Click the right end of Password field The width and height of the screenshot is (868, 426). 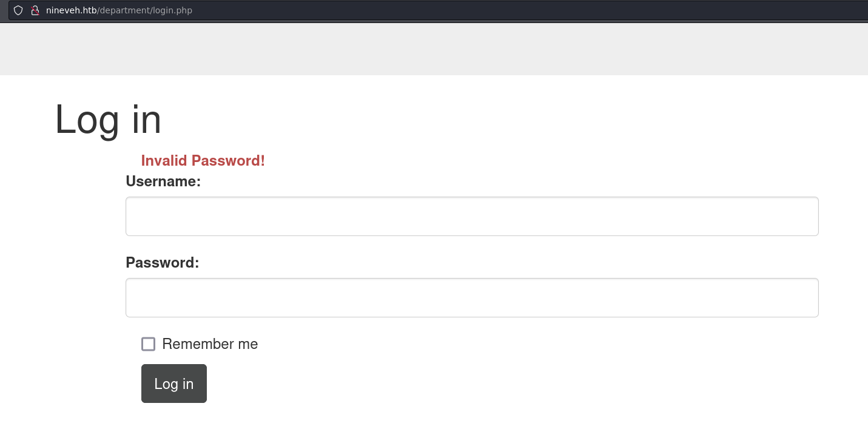(x=801, y=297)
